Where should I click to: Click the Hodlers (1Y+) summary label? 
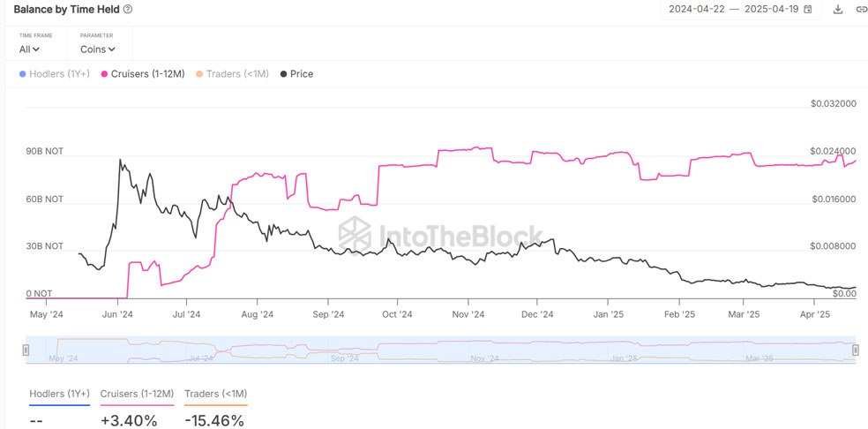pyautogui.click(x=59, y=394)
